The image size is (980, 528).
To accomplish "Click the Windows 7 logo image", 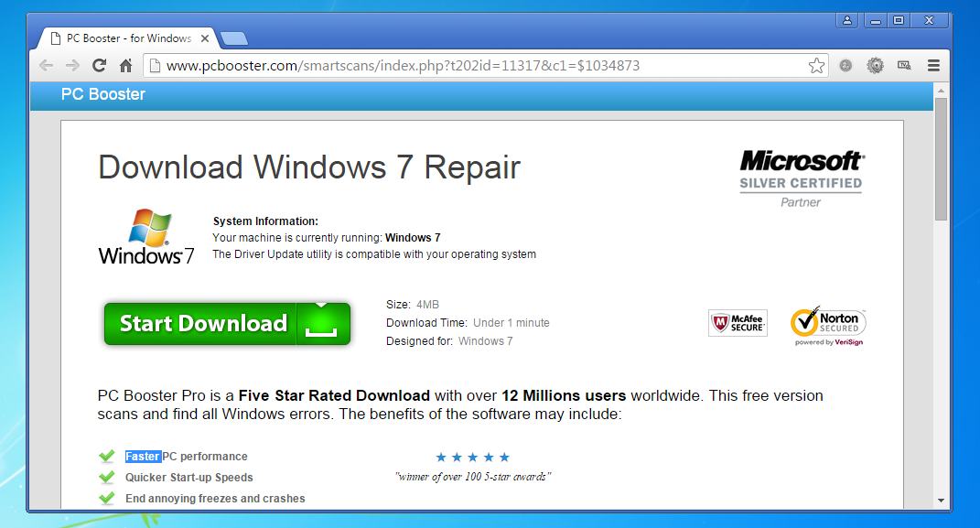I will point(146,237).
